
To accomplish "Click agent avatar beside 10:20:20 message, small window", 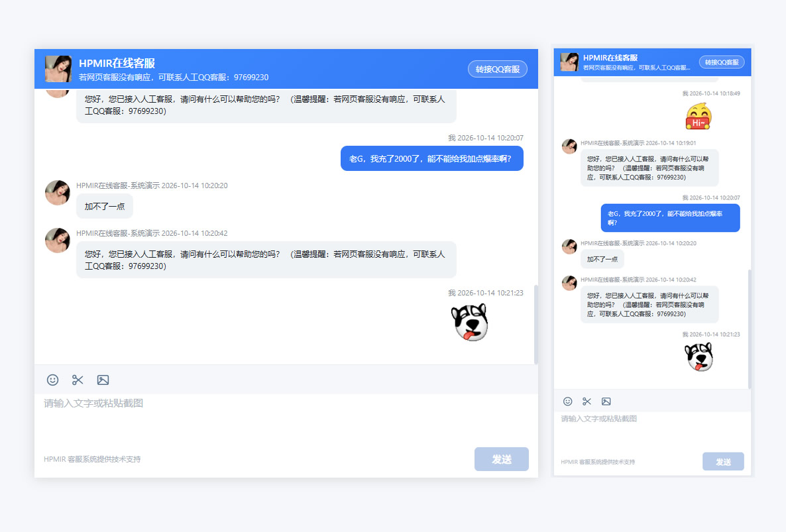I will point(569,246).
